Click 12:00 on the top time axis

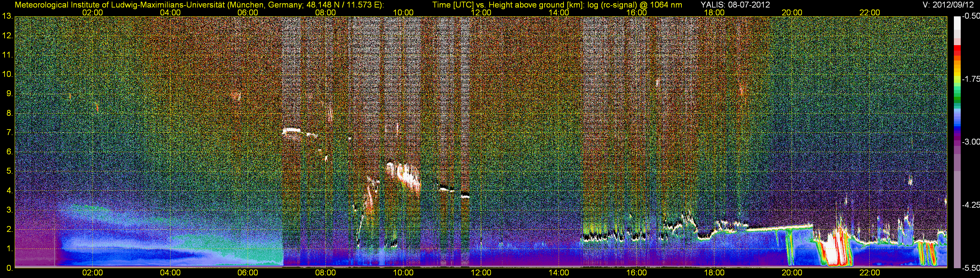click(481, 12)
